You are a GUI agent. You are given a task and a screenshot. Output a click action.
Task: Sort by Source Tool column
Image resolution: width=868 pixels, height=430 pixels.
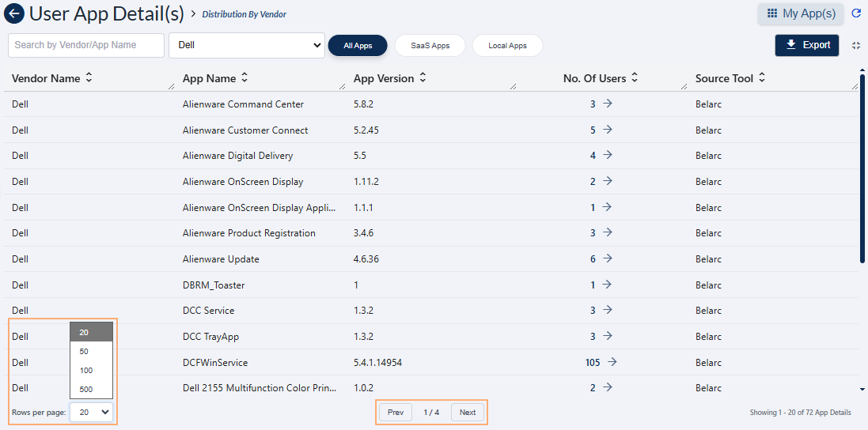pyautogui.click(x=762, y=78)
